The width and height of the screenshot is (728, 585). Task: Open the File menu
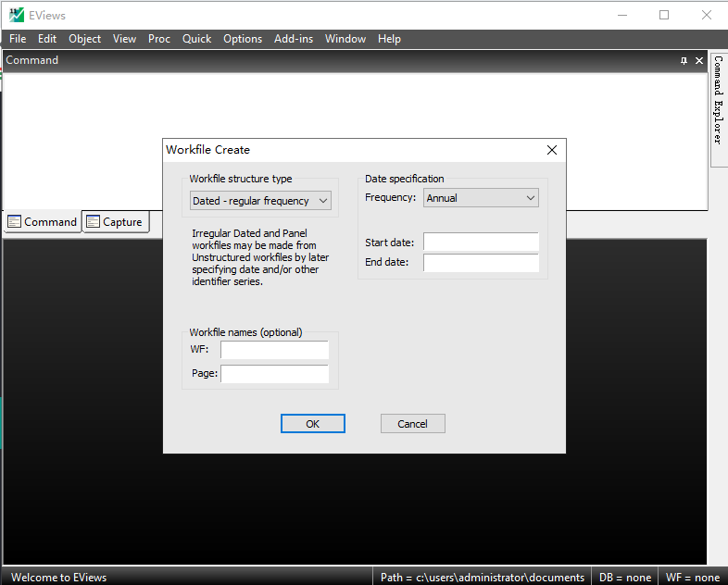[18, 39]
